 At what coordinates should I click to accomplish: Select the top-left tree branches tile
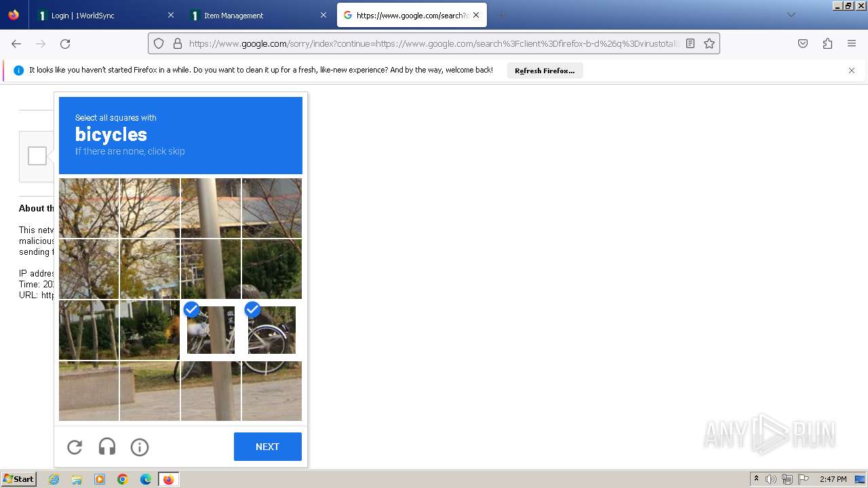pos(89,208)
